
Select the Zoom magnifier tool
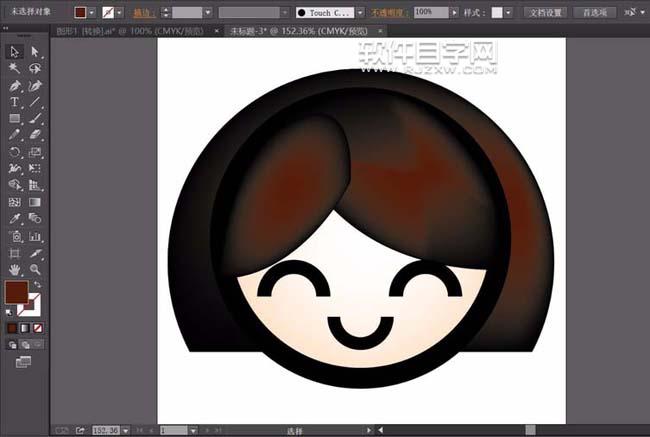pos(35,269)
